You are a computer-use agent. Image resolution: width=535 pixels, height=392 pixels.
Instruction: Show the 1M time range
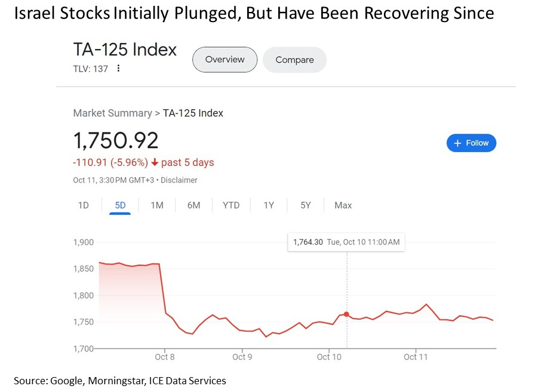coord(156,205)
